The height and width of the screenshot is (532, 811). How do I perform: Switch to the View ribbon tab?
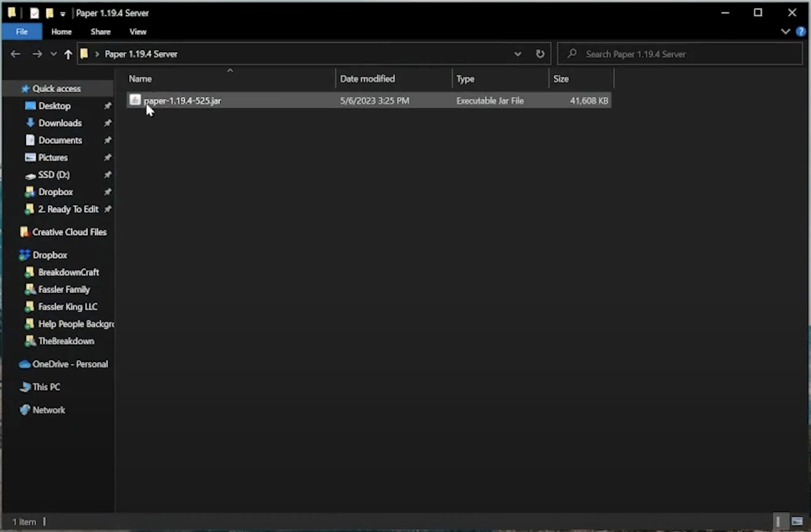pos(138,32)
